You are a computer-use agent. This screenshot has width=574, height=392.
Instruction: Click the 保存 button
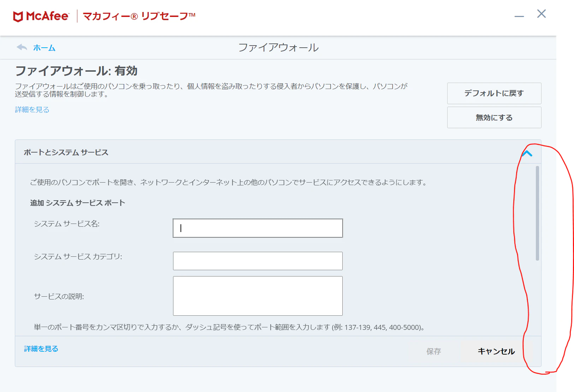433,351
